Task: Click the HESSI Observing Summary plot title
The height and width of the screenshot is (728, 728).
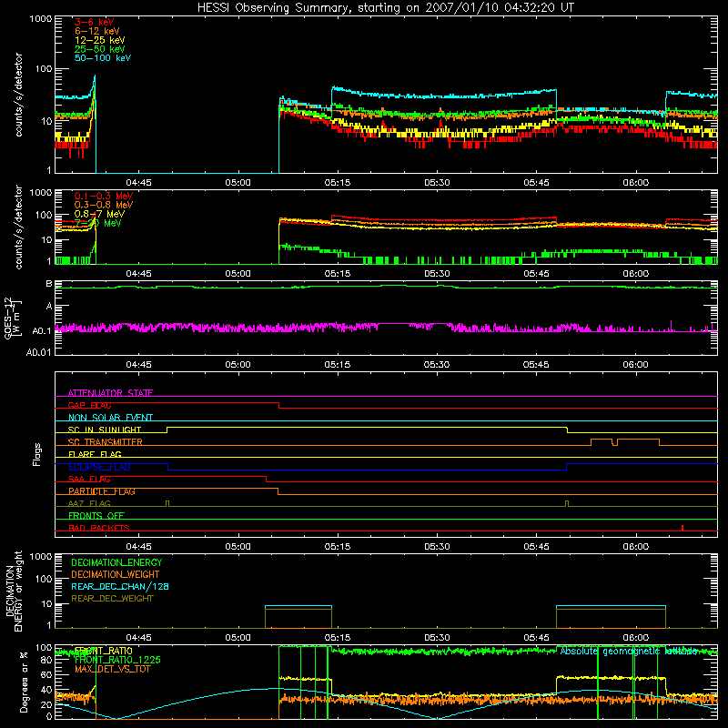Action: point(386,8)
